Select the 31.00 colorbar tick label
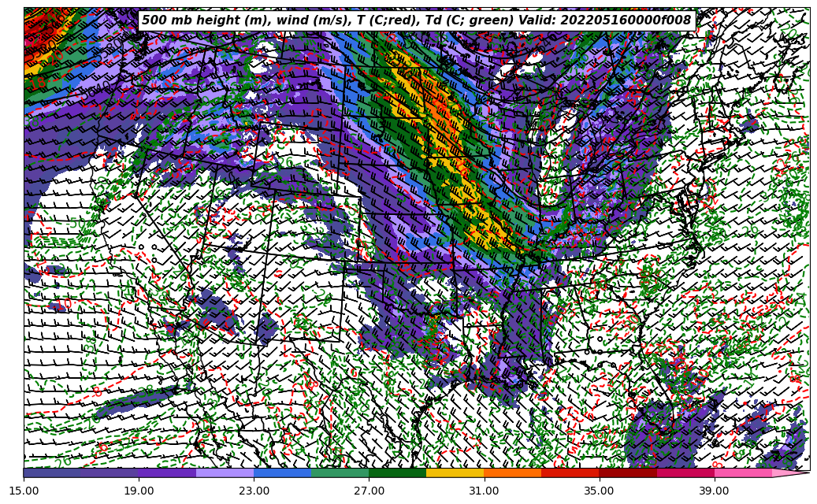The width and height of the screenshot is (817, 504). pyautogui.click(x=484, y=491)
